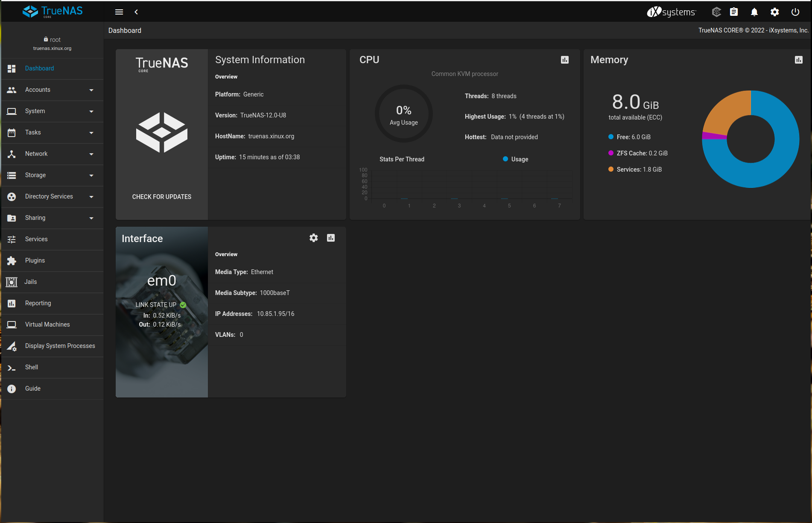Open the alerts bell icon
Image resolution: width=812 pixels, height=523 pixels.
coord(754,12)
